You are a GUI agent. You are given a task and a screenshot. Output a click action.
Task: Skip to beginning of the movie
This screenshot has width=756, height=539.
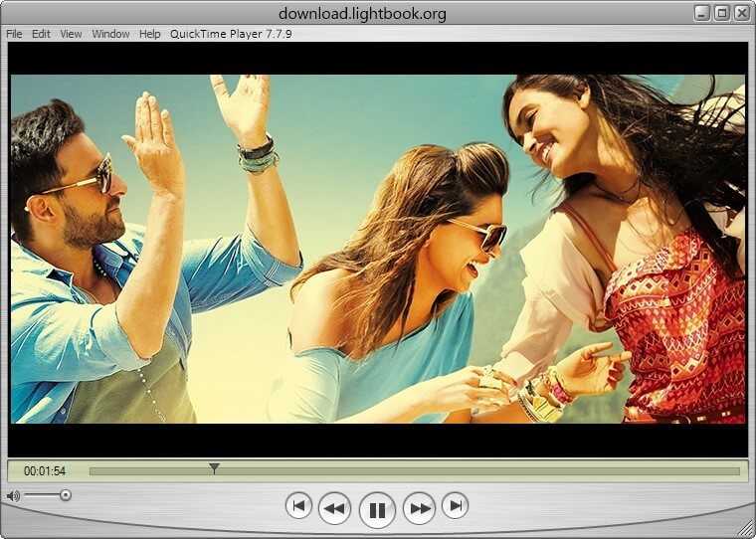(298, 506)
